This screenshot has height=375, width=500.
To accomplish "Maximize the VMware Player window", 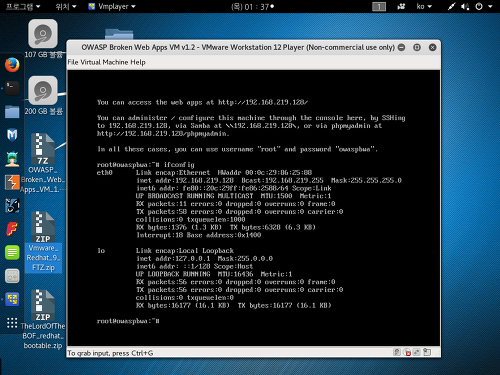I will pos(417,47).
